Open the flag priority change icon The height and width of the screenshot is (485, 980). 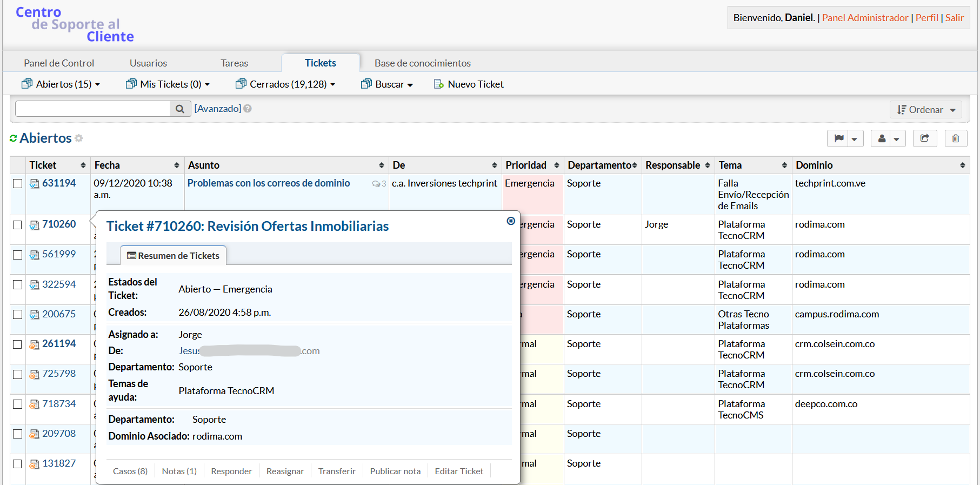(838, 138)
